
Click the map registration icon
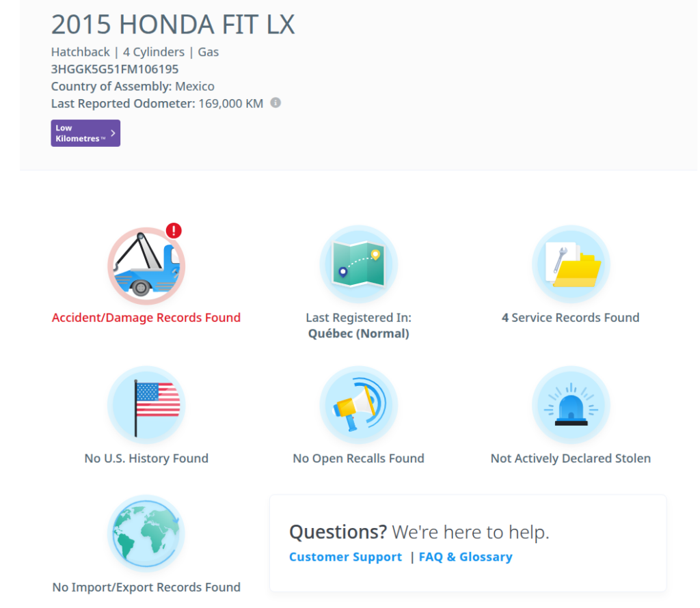(x=358, y=264)
